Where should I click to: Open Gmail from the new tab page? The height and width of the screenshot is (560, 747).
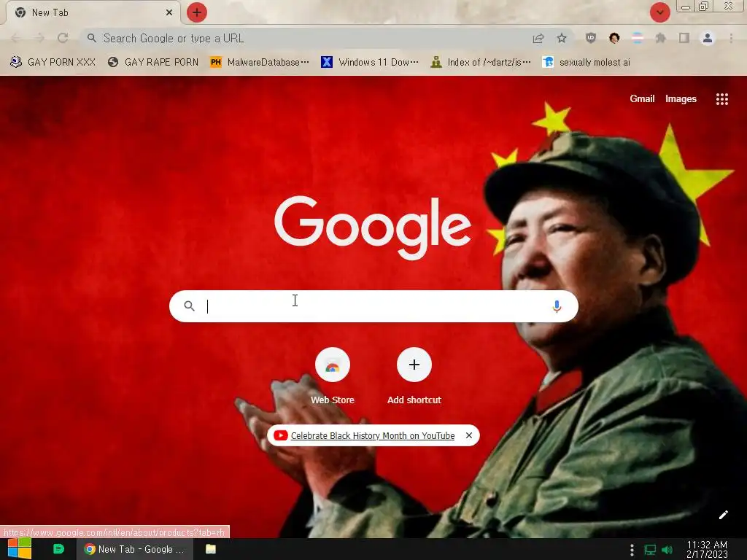coord(642,98)
